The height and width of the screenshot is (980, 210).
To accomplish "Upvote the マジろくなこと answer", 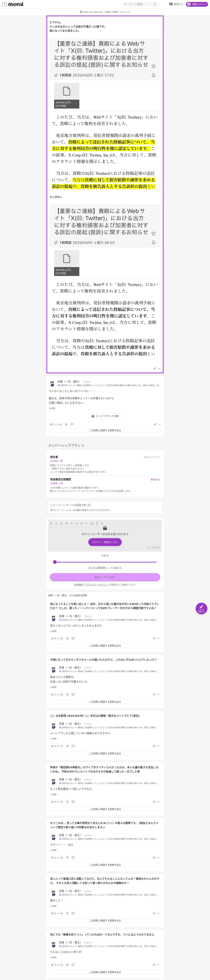I will pos(56,424).
